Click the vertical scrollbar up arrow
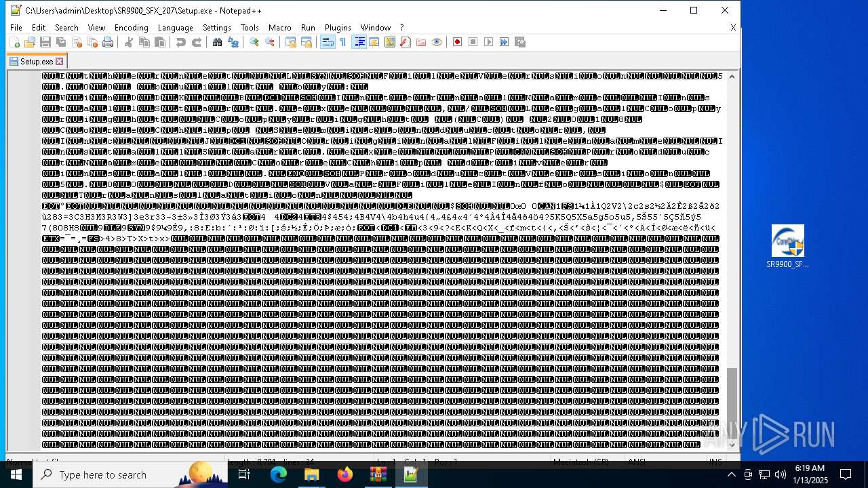This screenshot has width=868, height=488. (732, 77)
